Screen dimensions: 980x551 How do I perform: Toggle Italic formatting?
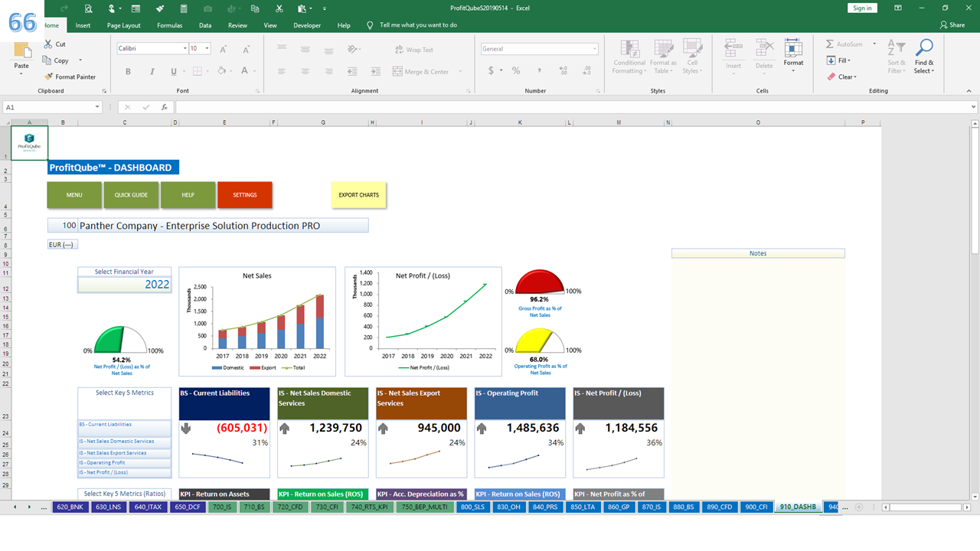click(x=151, y=71)
